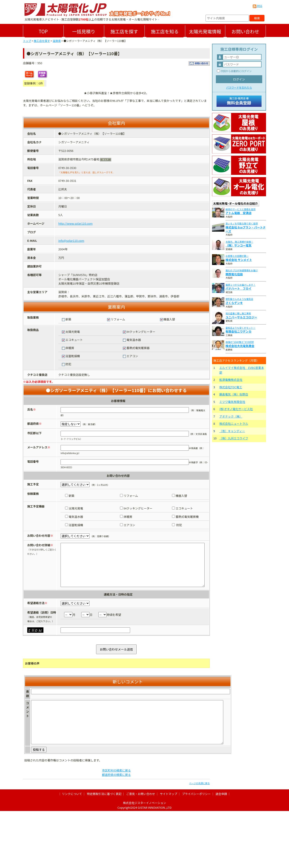The image size is (289, 868).
Task: Tick the 新築 checkbox in 依頼業務
Action: 66,496
